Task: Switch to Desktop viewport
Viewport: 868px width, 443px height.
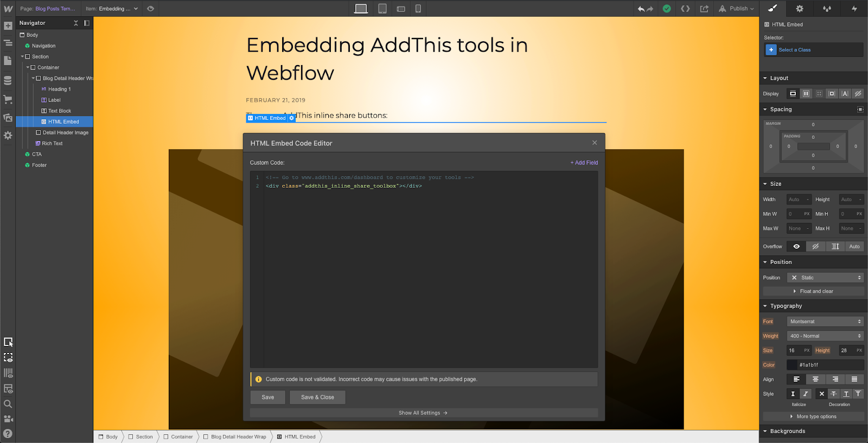Action: [x=361, y=9]
